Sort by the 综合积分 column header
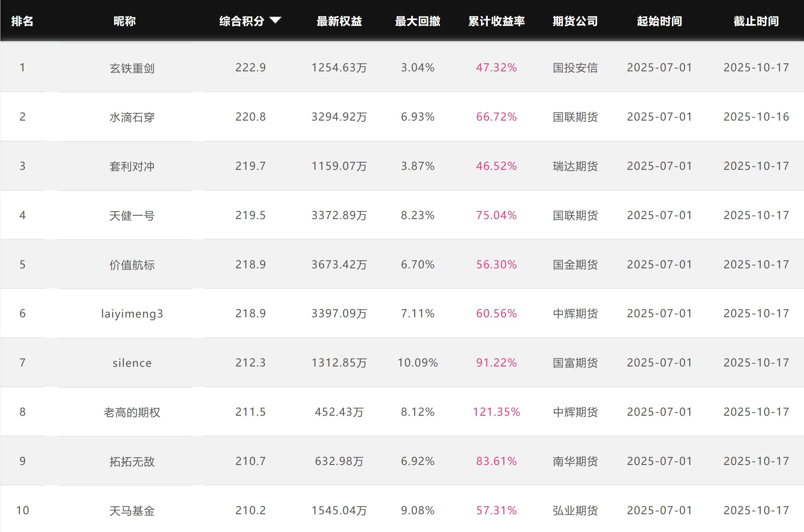 242,21
